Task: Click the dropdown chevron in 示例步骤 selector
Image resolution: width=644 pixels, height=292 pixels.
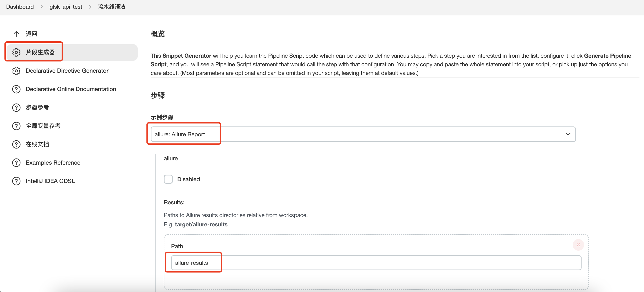Action: pyautogui.click(x=568, y=134)
